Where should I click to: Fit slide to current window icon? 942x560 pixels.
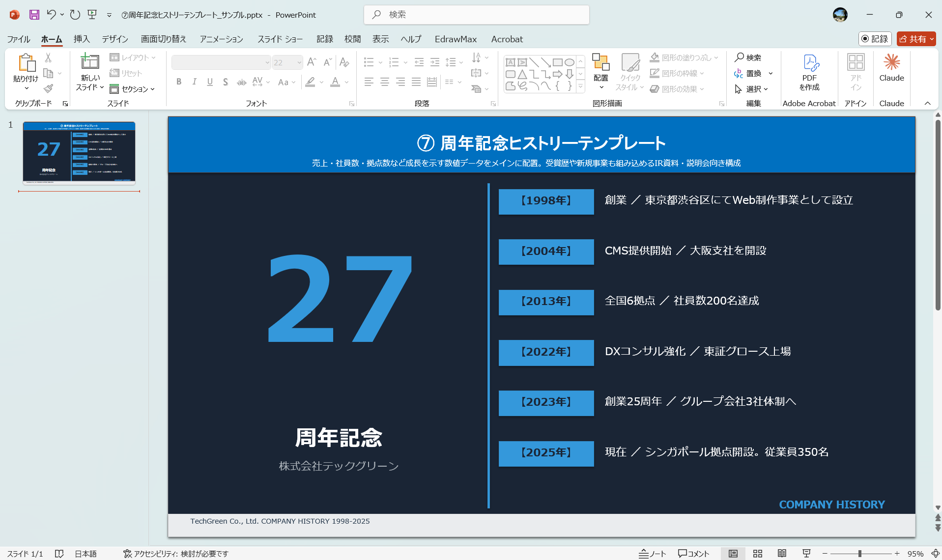pyautogui.click(x=936, y=554)
